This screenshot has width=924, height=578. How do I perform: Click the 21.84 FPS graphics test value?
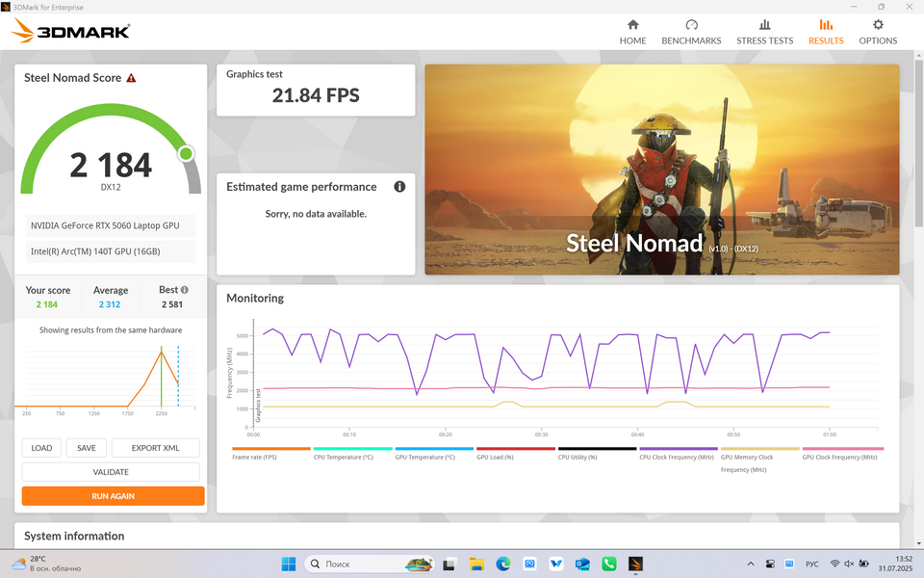(x=316, y=95)
